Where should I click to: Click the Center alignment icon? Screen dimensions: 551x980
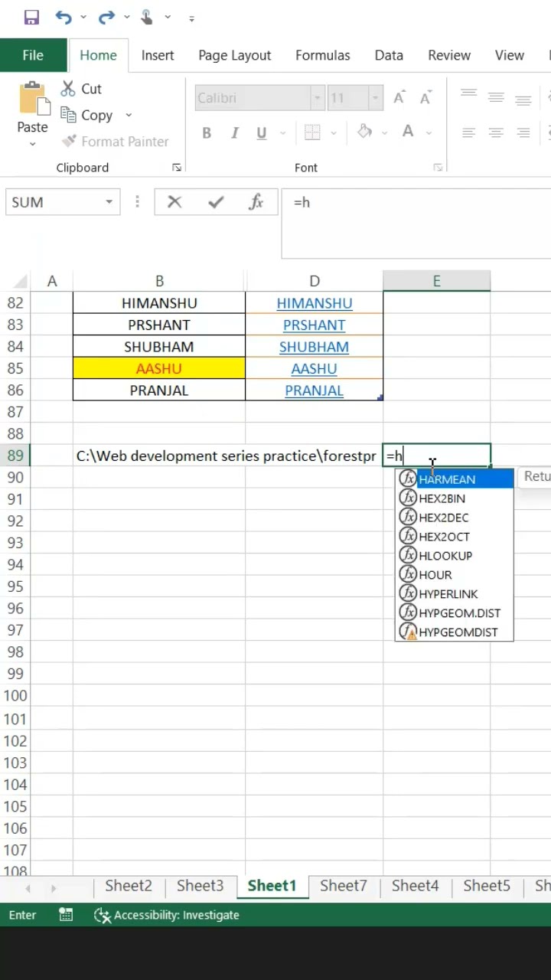(x=496, y=132)
